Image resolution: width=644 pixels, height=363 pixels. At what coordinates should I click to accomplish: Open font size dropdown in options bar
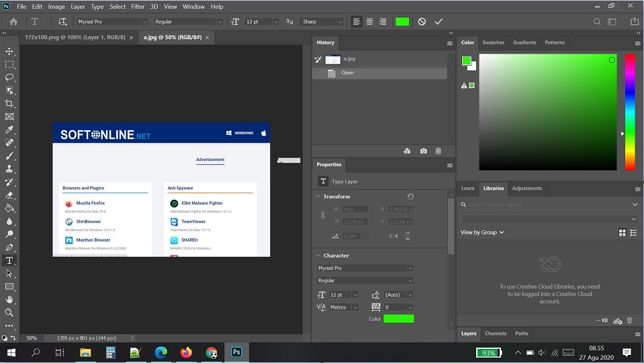click(x=276, y=21)
